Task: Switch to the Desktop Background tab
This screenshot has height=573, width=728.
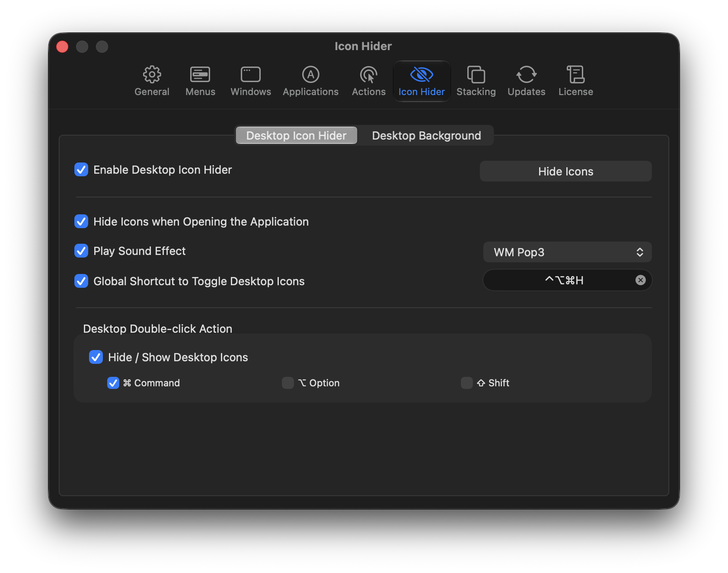Action: [x=426, y=136]
